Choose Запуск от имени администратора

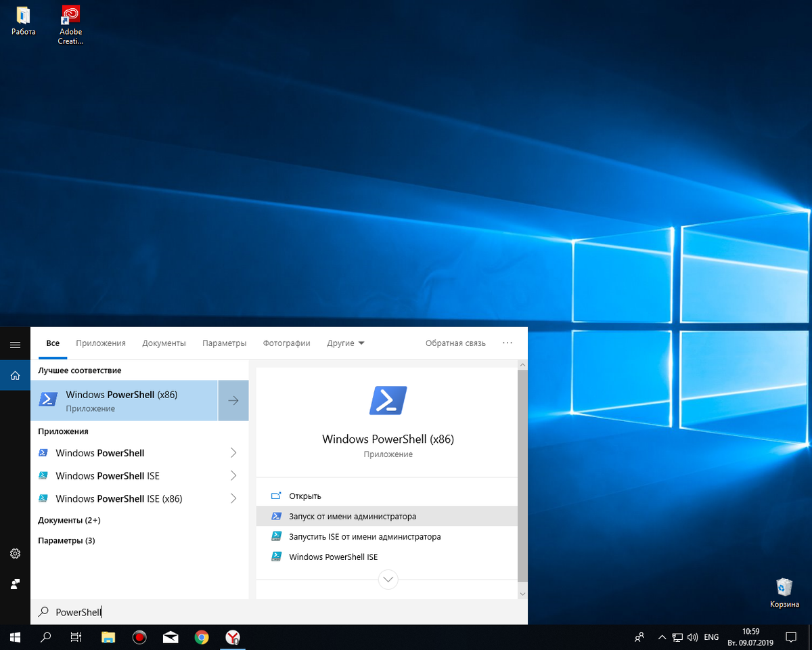pyautogui.click(x=387, y=517)
